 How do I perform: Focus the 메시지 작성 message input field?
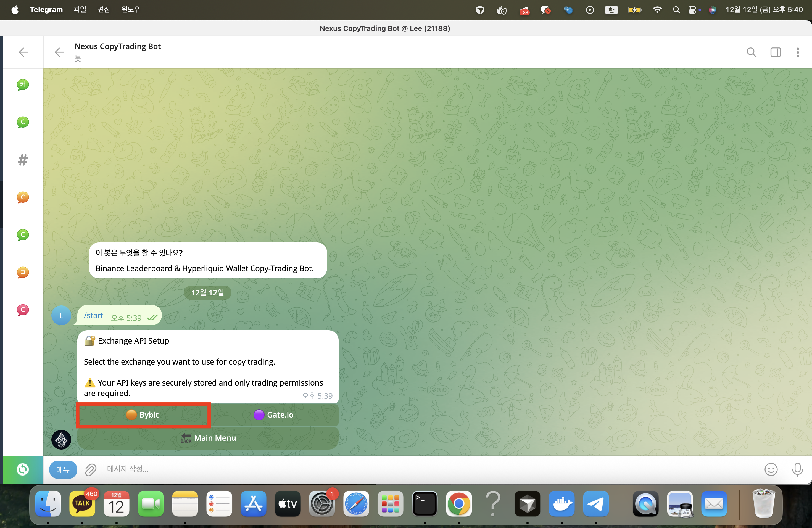coord(409,469)
